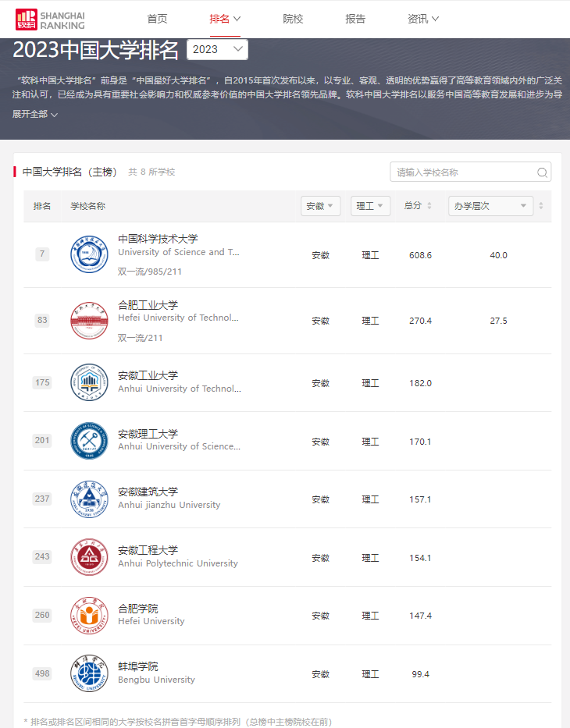This screenshot has height=728, width=570.
Task: Sort by 总分 column arrows
Action: (429, 206)
